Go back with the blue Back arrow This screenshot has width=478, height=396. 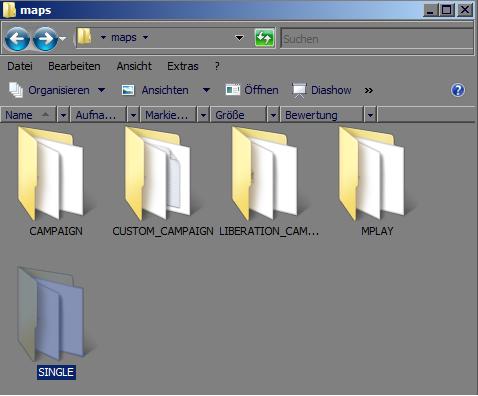click(x=17, y=39)
